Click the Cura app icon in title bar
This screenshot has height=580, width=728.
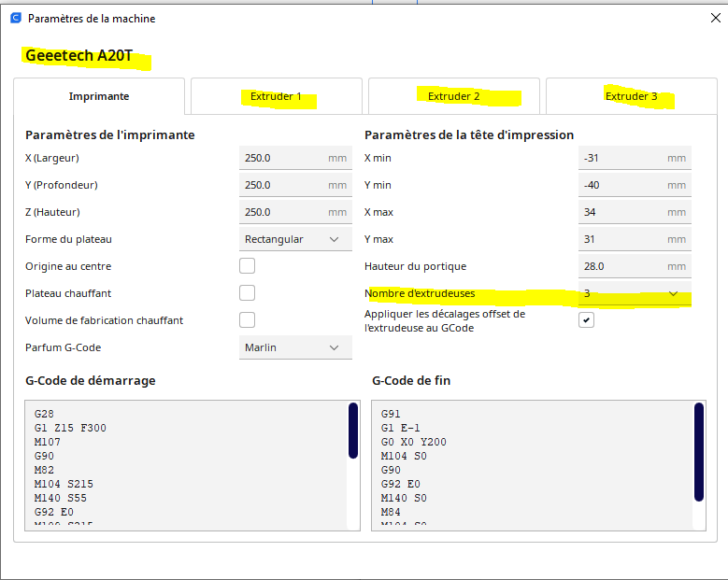tap(16, 18)
